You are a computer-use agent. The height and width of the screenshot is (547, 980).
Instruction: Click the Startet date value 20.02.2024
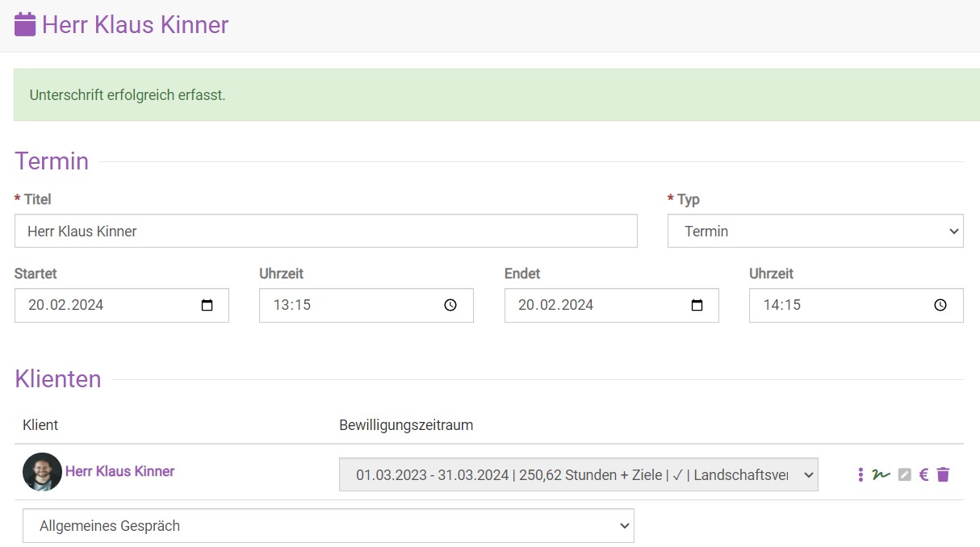[x=66, y=305]
